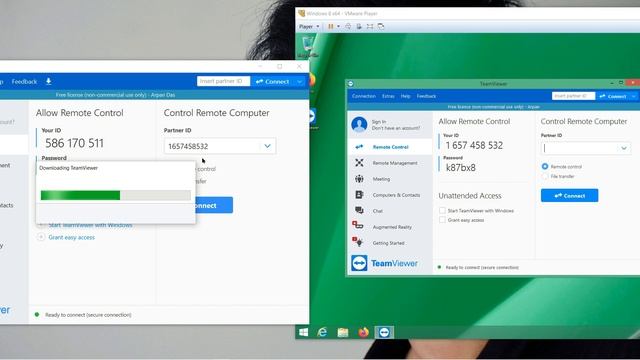This screenshot has width=640, height=360.
Task: Click the Insert partner ID field in host TeamViewer toolbar
Action: point(223,81)
